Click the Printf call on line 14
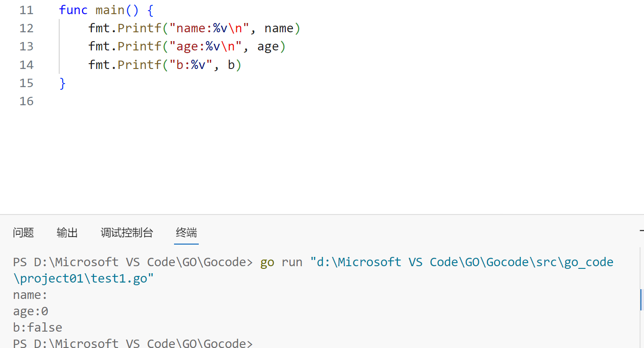644x348 pixels. click(x=140, y=65)
